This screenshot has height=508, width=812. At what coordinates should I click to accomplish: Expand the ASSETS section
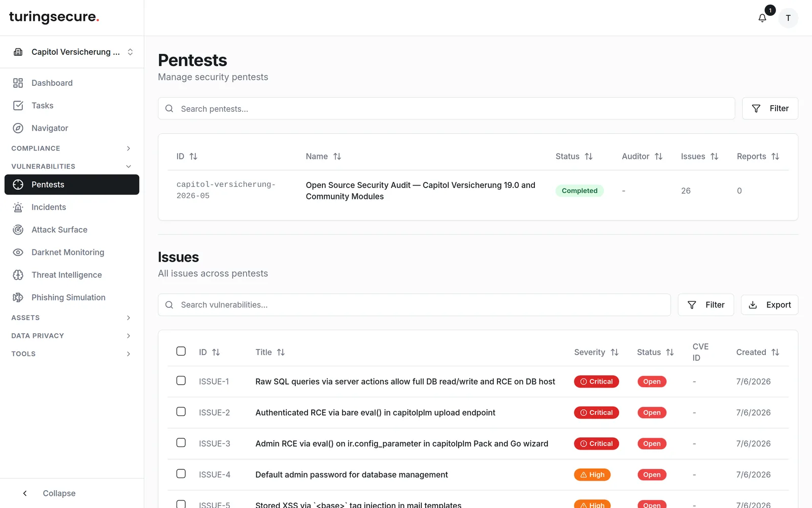point(72,317)
